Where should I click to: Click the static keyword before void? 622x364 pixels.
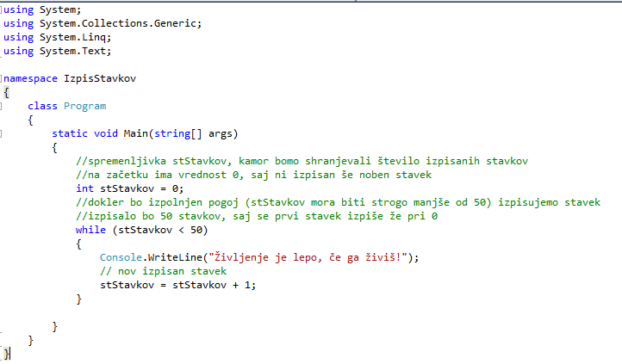pos(69,133)
